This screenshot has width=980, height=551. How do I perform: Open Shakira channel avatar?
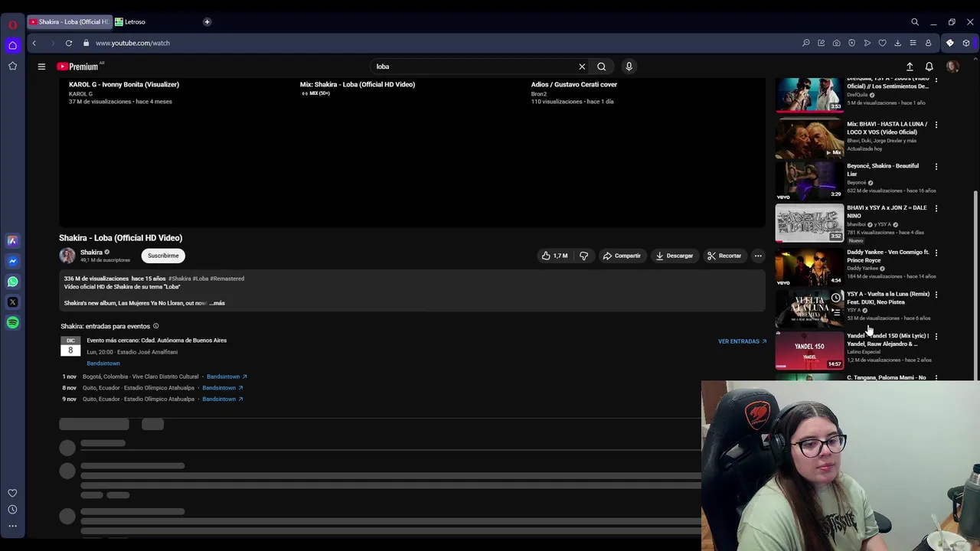tap(67, 256)
